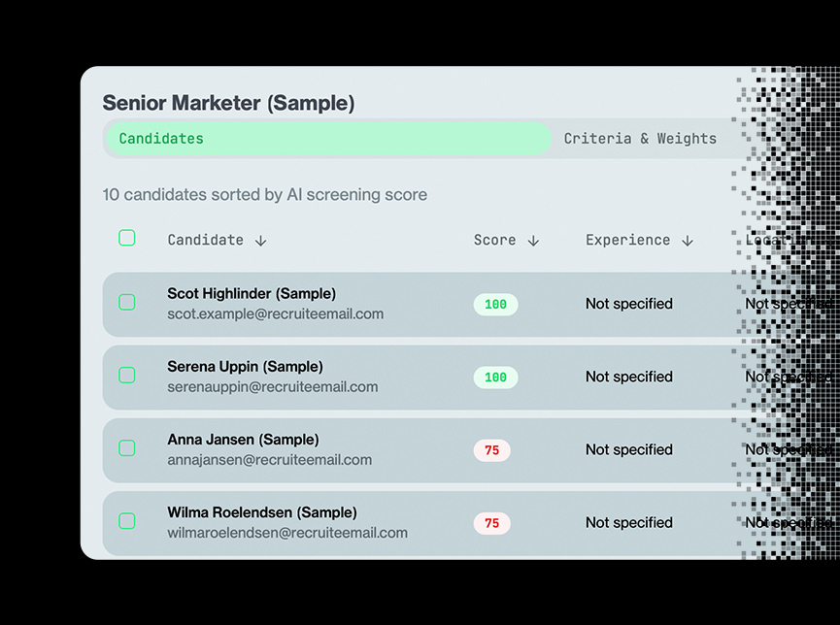Sort by Candidate column arrow

(x=260, y=241)
